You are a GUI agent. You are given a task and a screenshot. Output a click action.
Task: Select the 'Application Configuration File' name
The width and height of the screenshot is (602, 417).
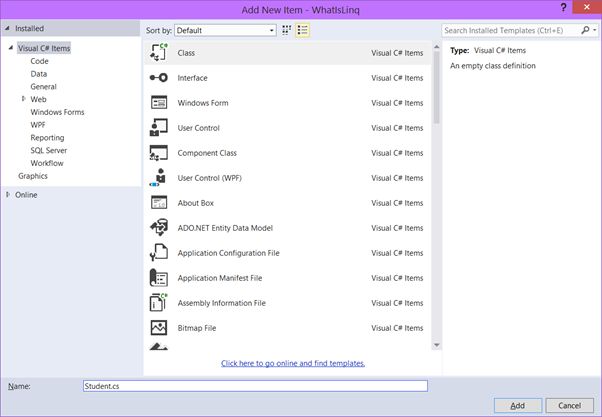click(228, 253)
